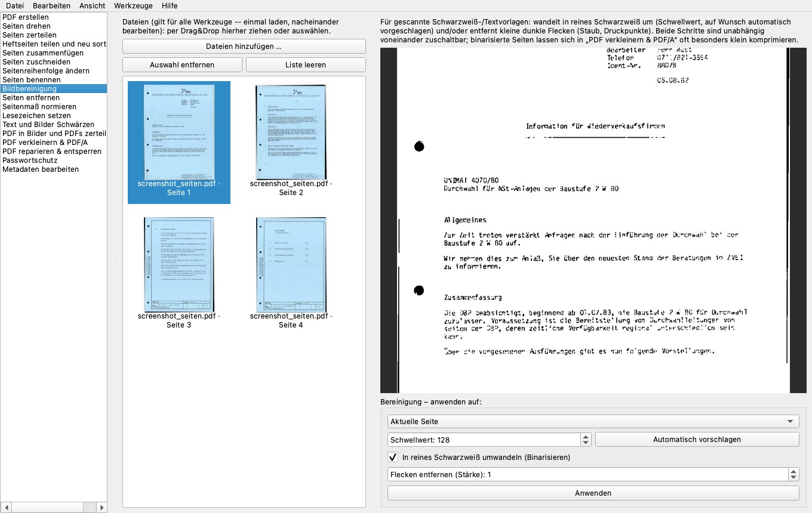The width and height of the screenshot is (812, 513).
Task: Click Anwenden button
Action: (x=593, y=493)
